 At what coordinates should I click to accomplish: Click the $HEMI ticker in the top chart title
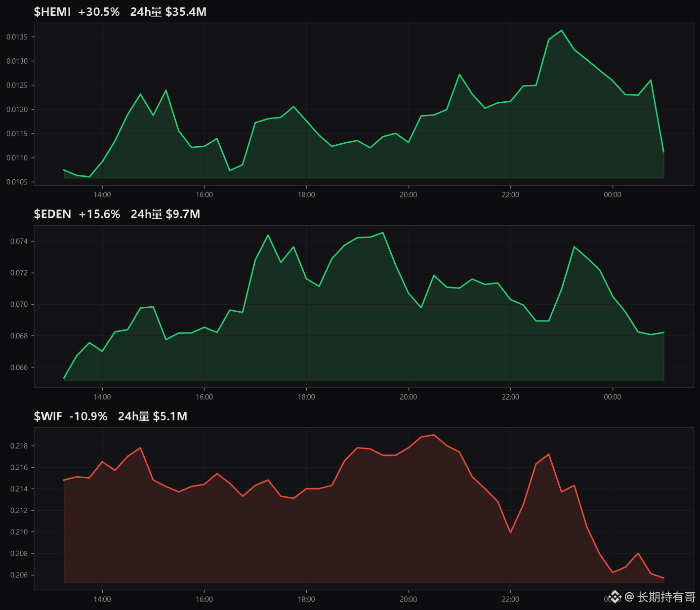tap(52, 12)
